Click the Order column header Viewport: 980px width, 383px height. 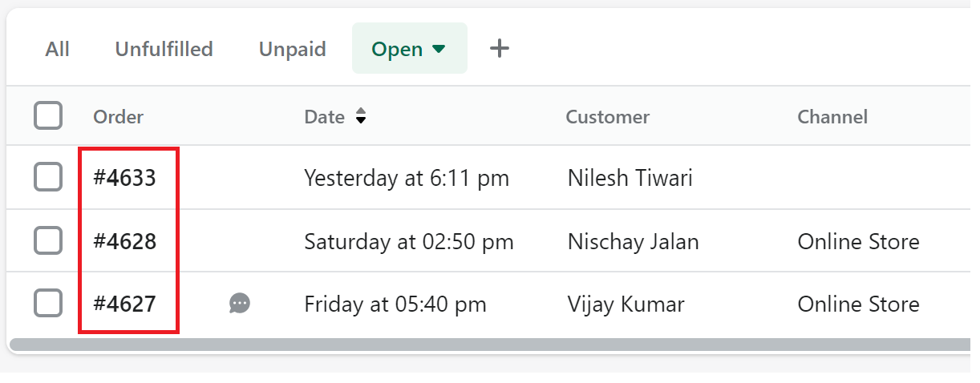point(118,117)
